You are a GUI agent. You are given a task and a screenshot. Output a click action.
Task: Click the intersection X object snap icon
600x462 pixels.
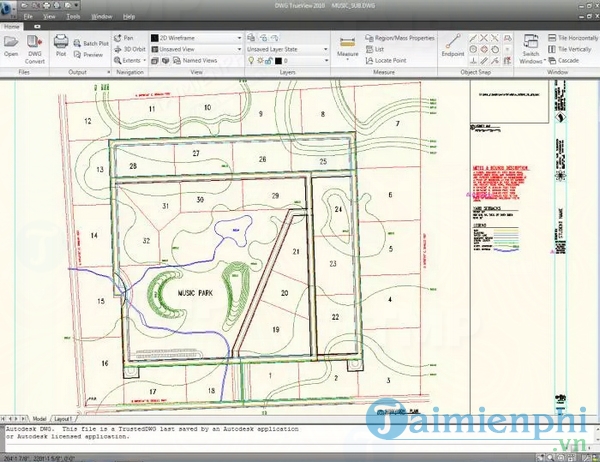tap(484, 38)
